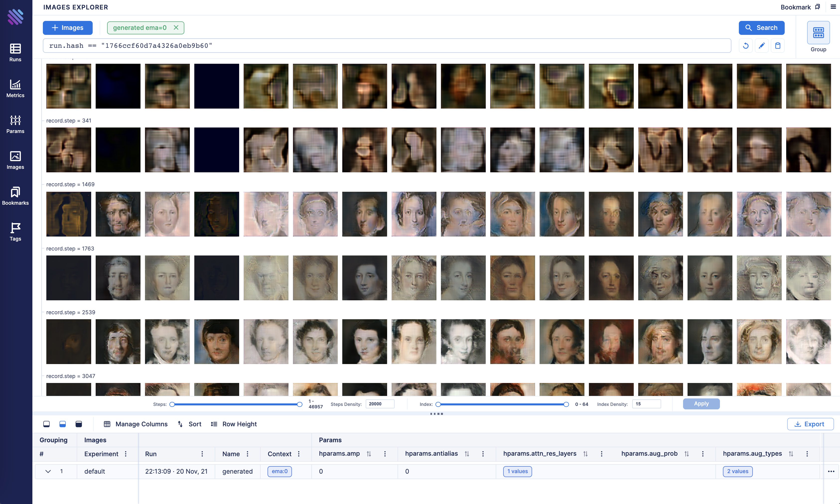Open the 2 values badge
This screenshot has width=840, height=504.
737,471
